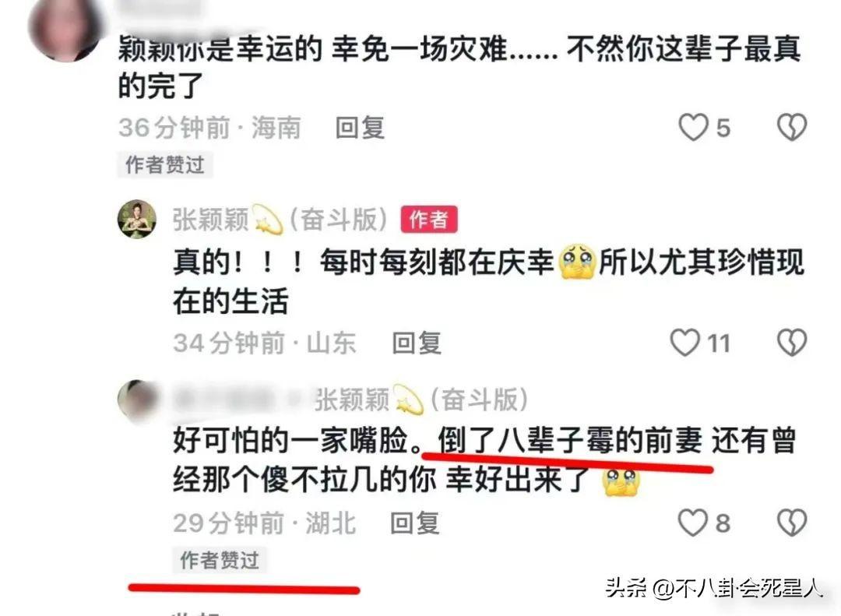Open 张颖颖 author avatar
Viewport: 841px width, 616px height.
(x=137, y=219)
